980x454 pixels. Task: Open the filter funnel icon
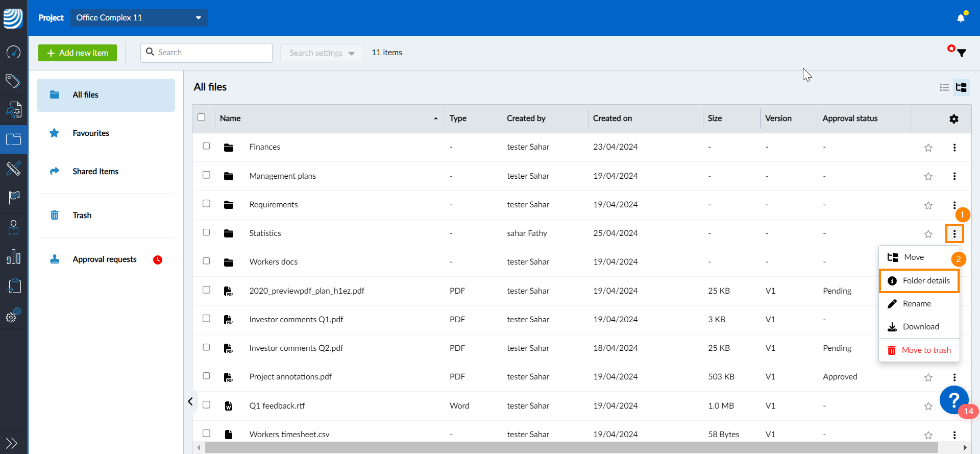click(961, 53)
